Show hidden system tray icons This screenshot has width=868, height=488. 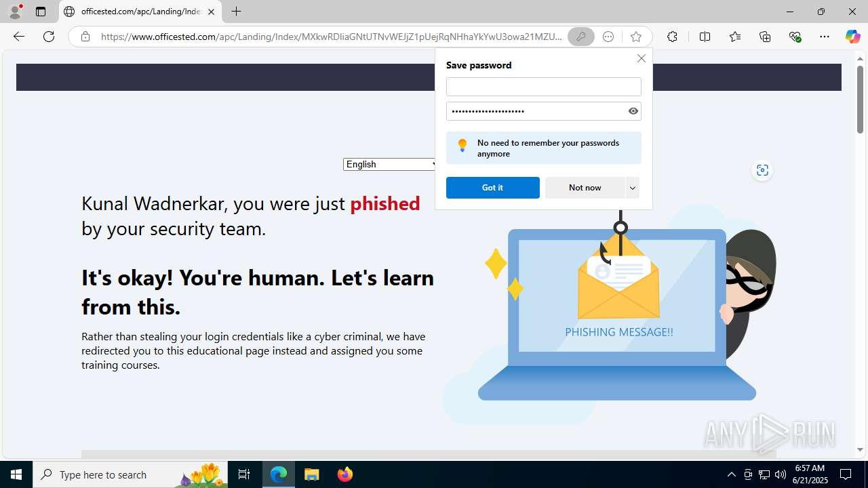[731, 474]
